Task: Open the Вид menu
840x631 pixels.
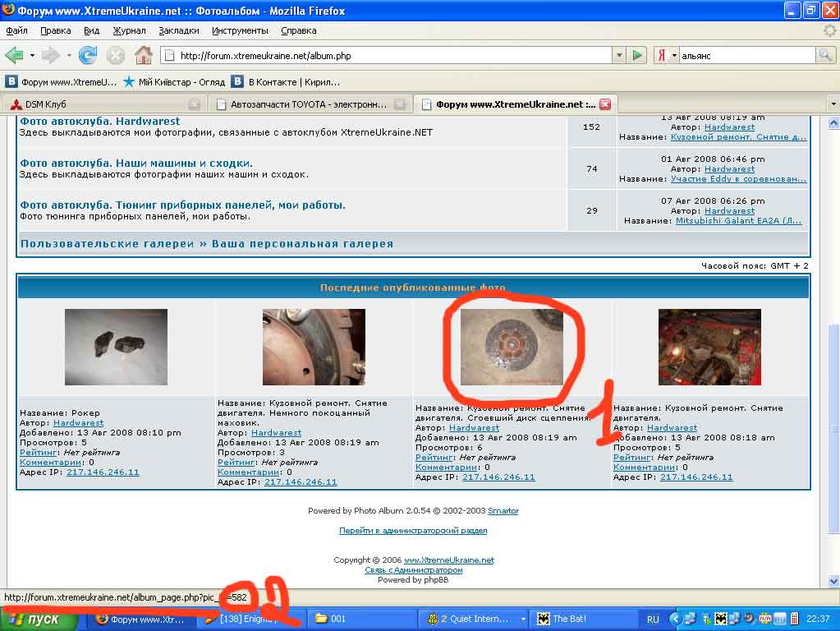Action: [x=92, y=30]
